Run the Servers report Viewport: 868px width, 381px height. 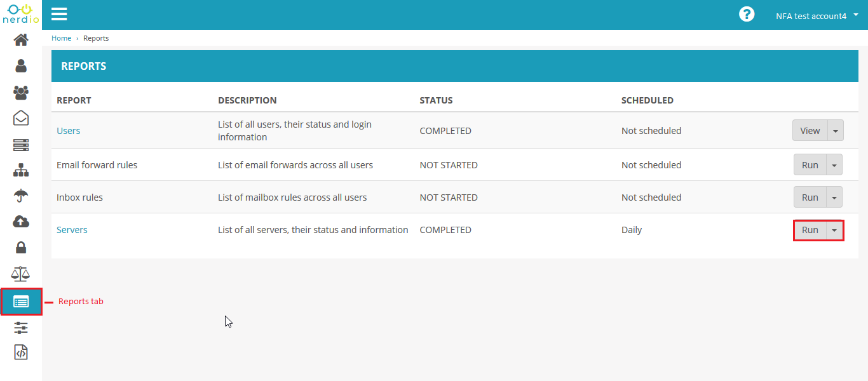click(x=810, y=230)
